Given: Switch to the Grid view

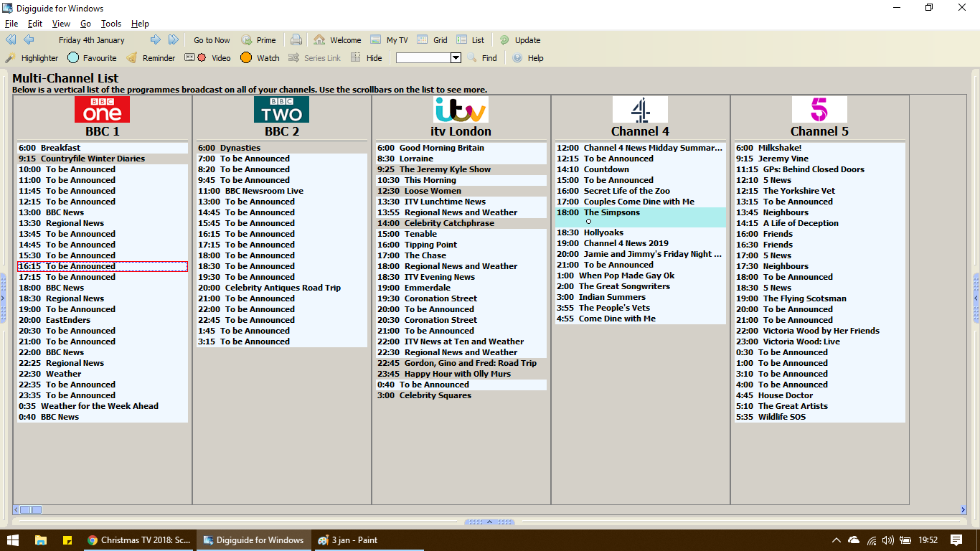Looking at the screenshot, I should tap(432, 40).
